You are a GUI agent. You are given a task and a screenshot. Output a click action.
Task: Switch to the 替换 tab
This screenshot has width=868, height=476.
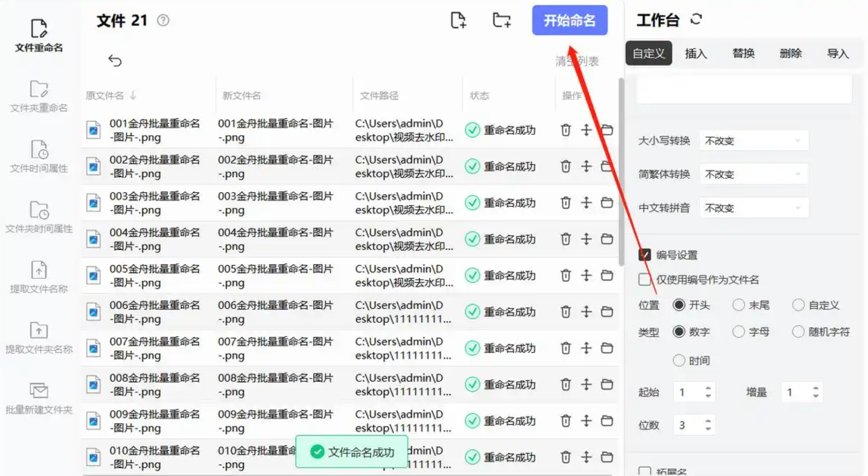coord(743,53)
